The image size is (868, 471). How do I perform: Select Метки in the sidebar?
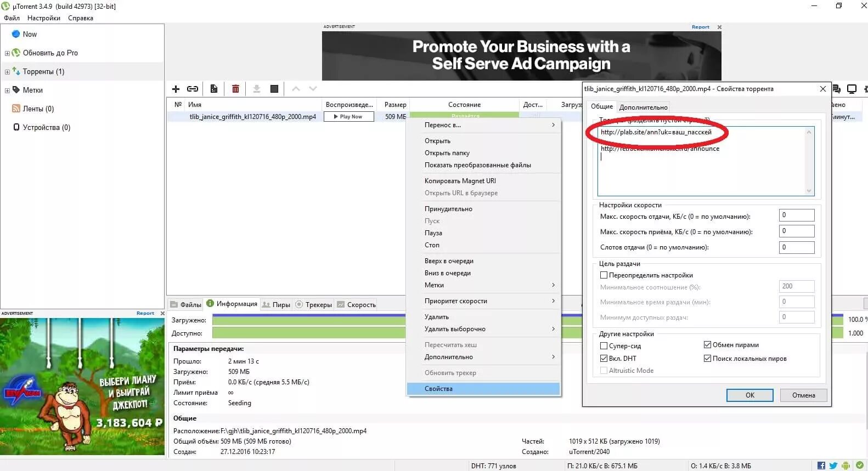(32, 90)
